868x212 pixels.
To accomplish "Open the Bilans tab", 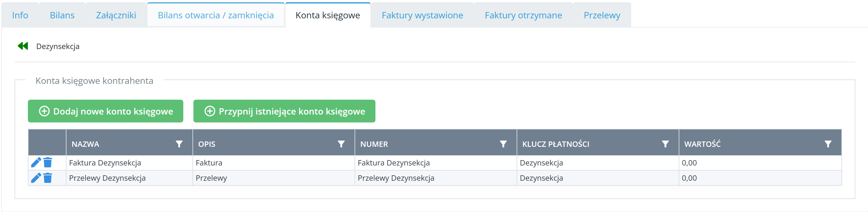I will coord(62,15).
